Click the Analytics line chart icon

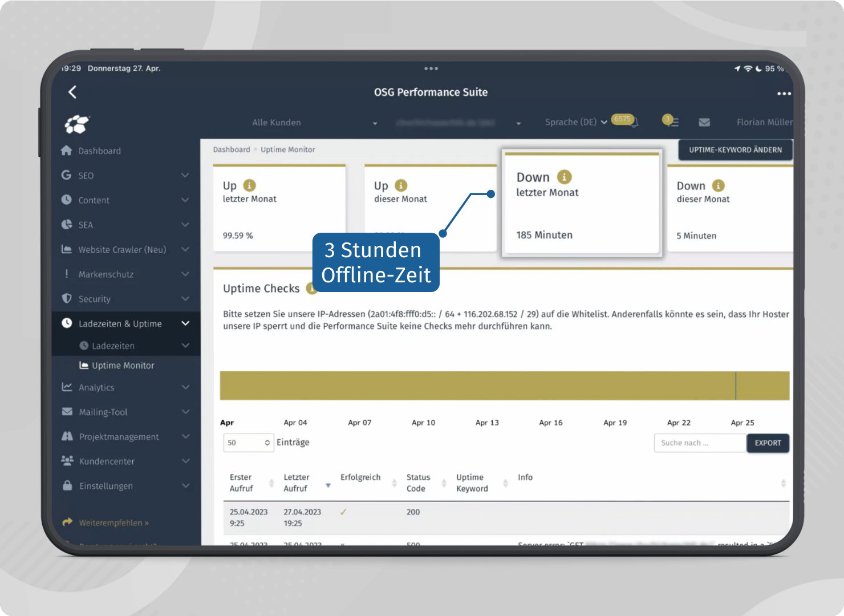click(67, 387)
